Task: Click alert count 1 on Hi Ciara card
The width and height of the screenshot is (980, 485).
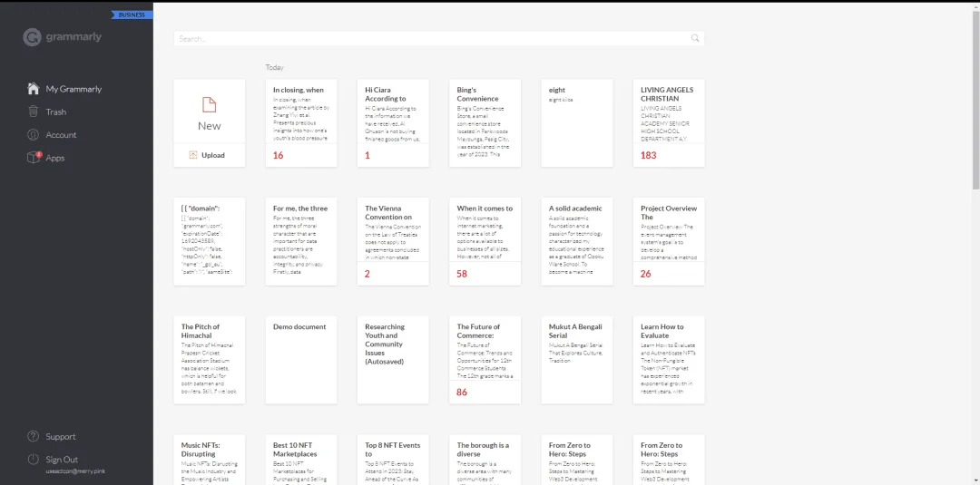Action: [367, 155]
